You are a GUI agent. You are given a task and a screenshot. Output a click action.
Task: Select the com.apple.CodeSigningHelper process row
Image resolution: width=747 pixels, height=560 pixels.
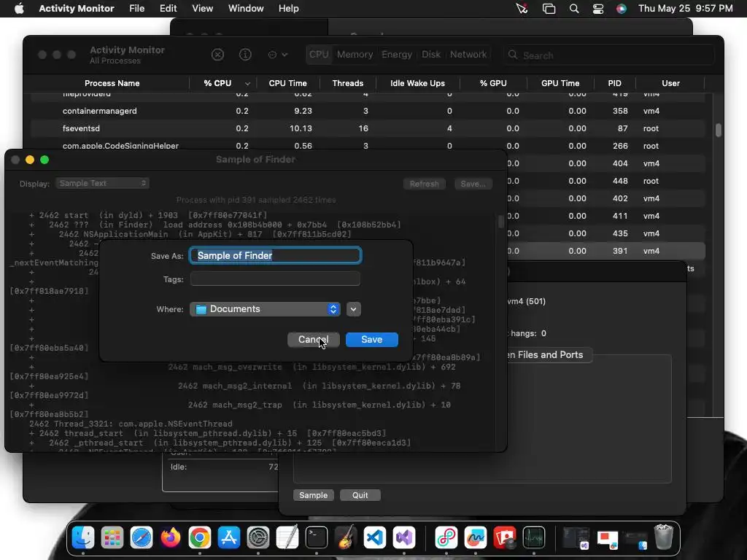pyautogui.click(x=368, y=145)
